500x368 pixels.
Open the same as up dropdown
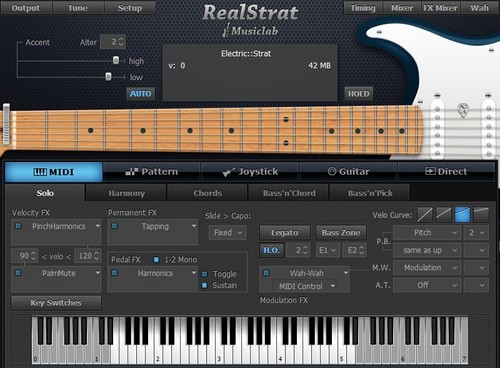click(427, 250)
